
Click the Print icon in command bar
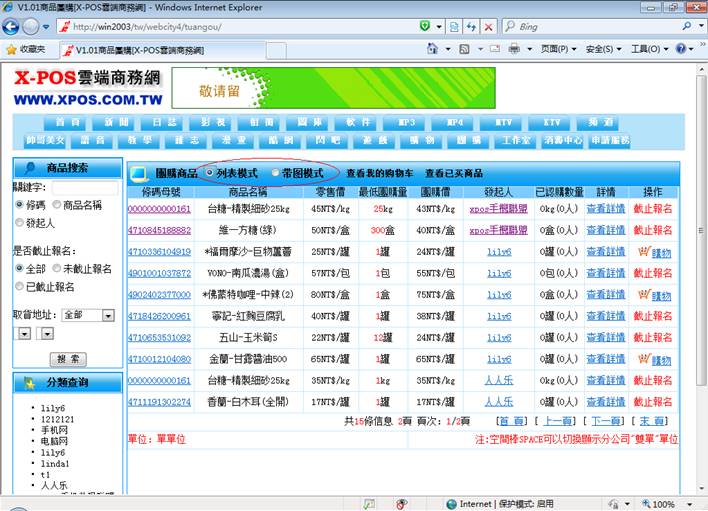tap(513, 49)
